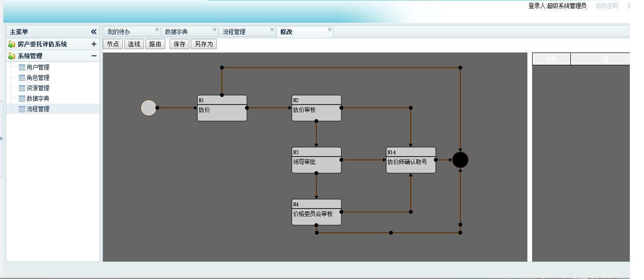The image size is (644, 280).
Task: Open 用户管理 in the sidebar tree
Action: (x=38, y=67)
